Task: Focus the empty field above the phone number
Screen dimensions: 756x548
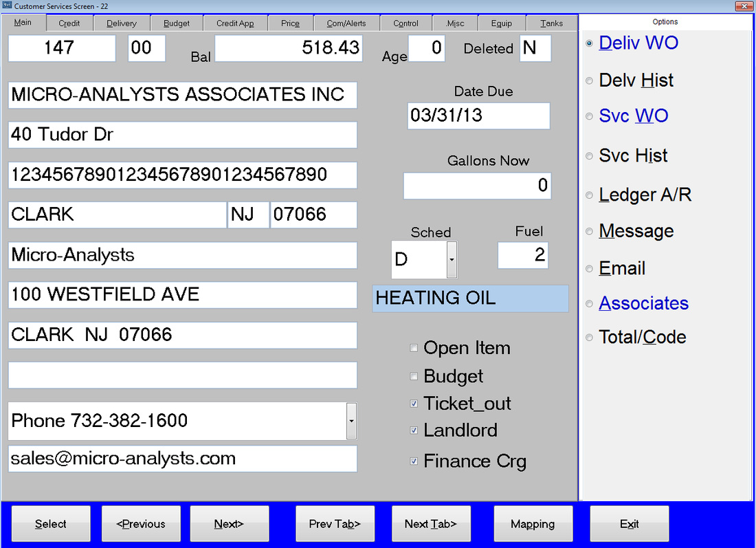Action: click(x=182, y=375)
